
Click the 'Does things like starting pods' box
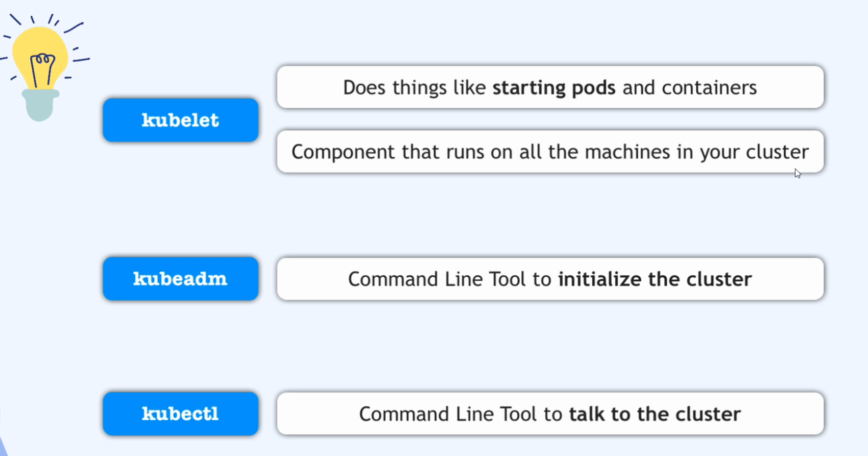pos(550,87)
